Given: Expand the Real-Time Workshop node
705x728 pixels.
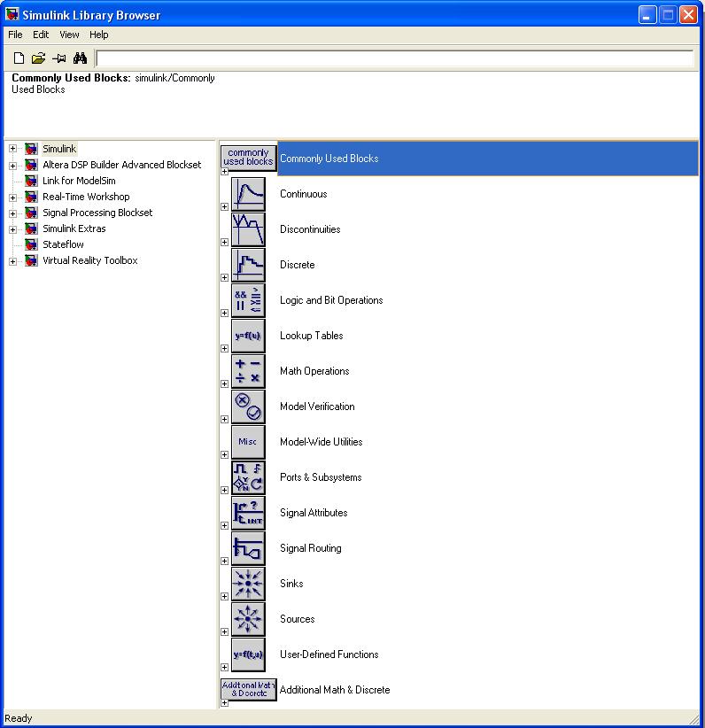Looking at the screenshot, I should tap(13, 197).
